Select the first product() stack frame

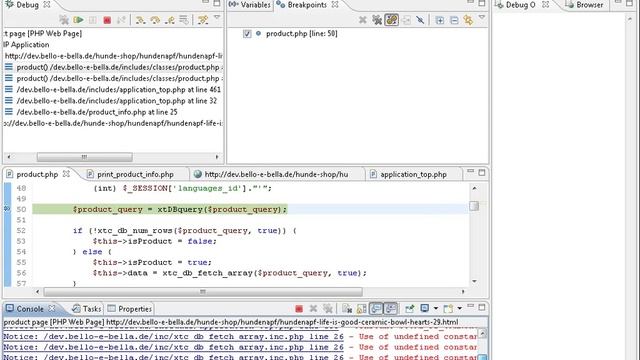click(x=113, y=67)
